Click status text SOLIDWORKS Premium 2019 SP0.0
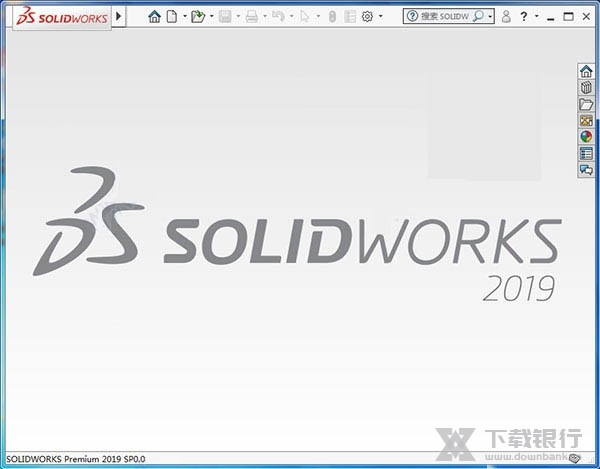The width and height of the screenshot is (600, 469). point(76,459)
